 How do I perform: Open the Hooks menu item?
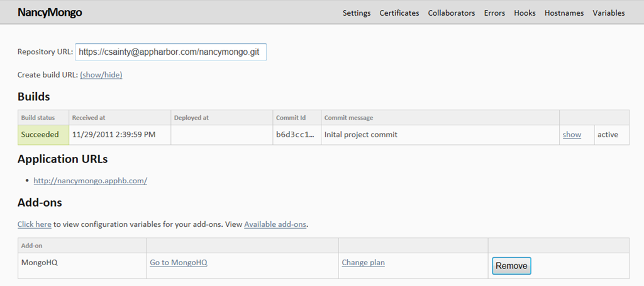(525, 13)
